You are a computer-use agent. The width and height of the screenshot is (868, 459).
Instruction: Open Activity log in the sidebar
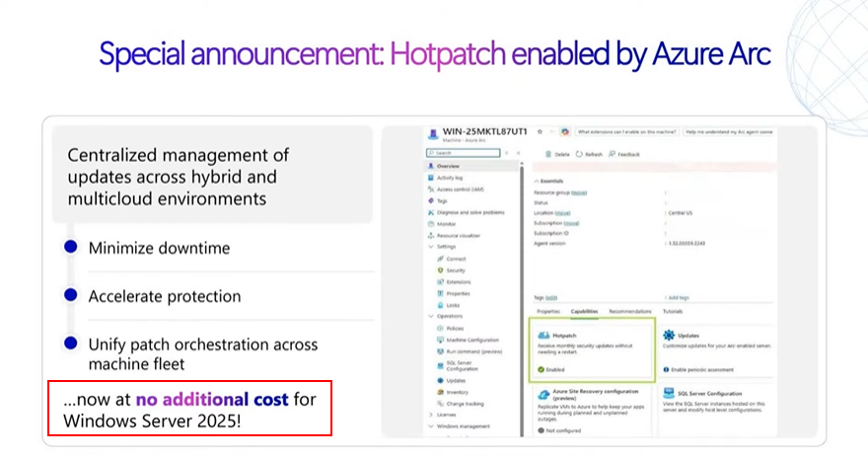(x=450, y=178)
